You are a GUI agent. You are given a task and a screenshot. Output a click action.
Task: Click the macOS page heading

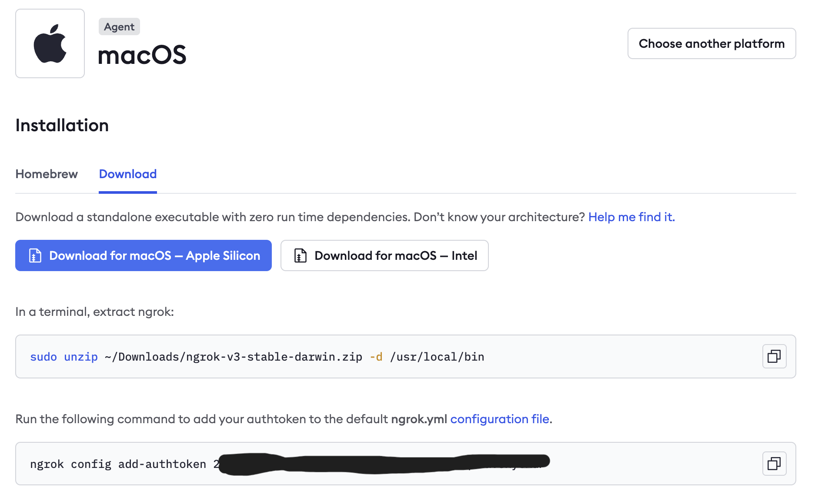pos(142,55)
